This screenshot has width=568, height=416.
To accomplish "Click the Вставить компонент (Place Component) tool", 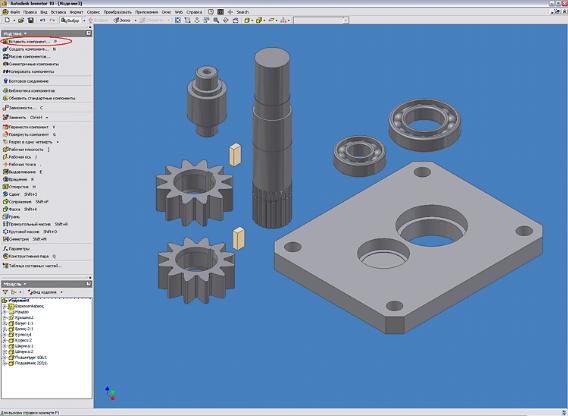I will point(30,41).
